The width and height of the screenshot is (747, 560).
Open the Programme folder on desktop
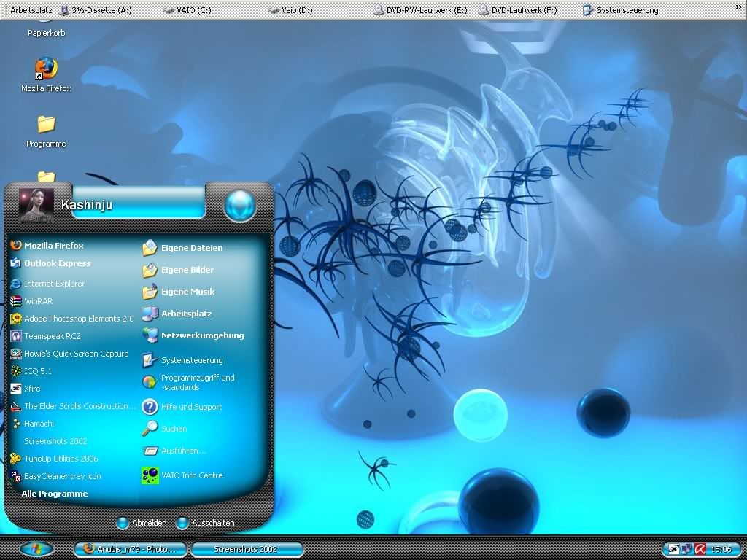click(46, 125)
